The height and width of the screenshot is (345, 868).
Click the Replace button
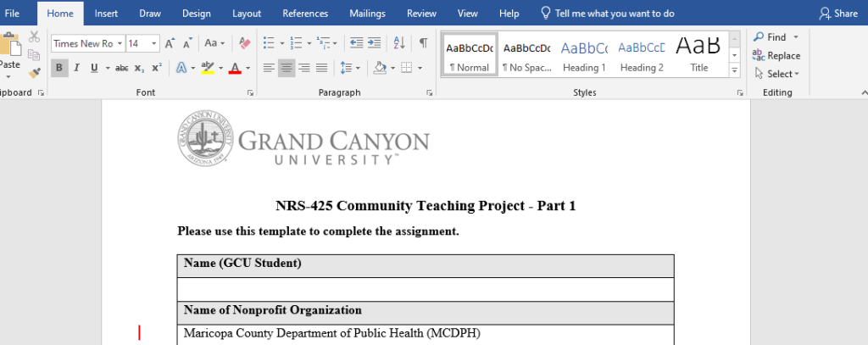[x=776, y=56]
